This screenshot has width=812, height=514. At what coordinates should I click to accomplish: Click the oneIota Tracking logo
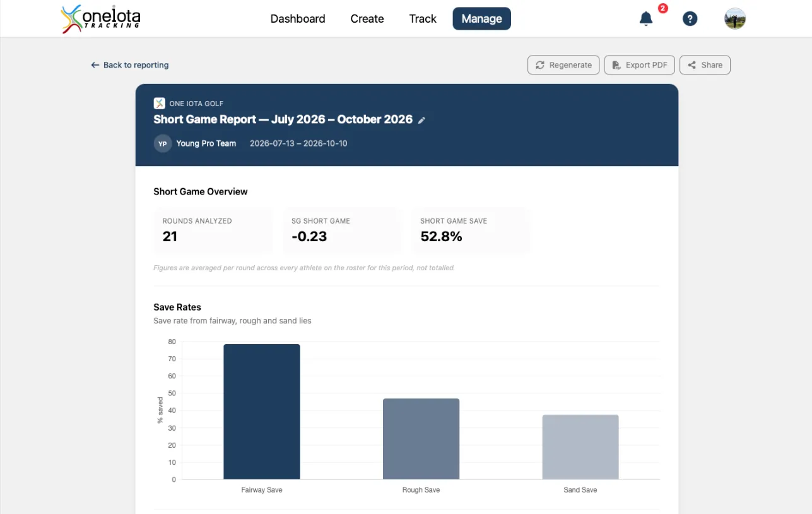pyautogui.click(x=101, y=19)
